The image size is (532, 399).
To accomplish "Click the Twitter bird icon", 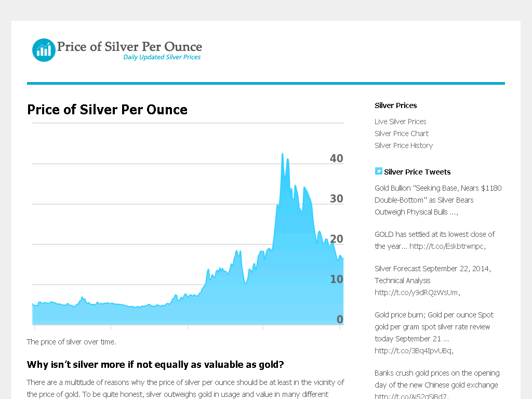I will (378, 171).
